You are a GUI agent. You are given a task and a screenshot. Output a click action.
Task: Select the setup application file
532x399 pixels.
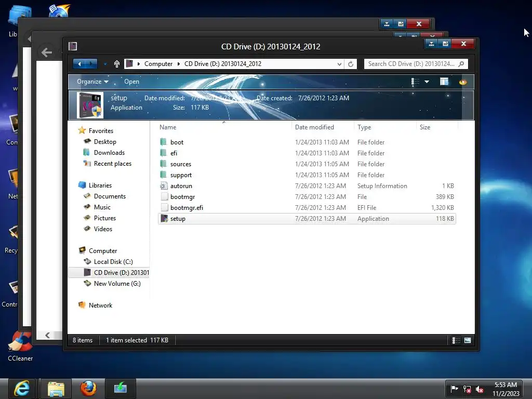[307, 219]
